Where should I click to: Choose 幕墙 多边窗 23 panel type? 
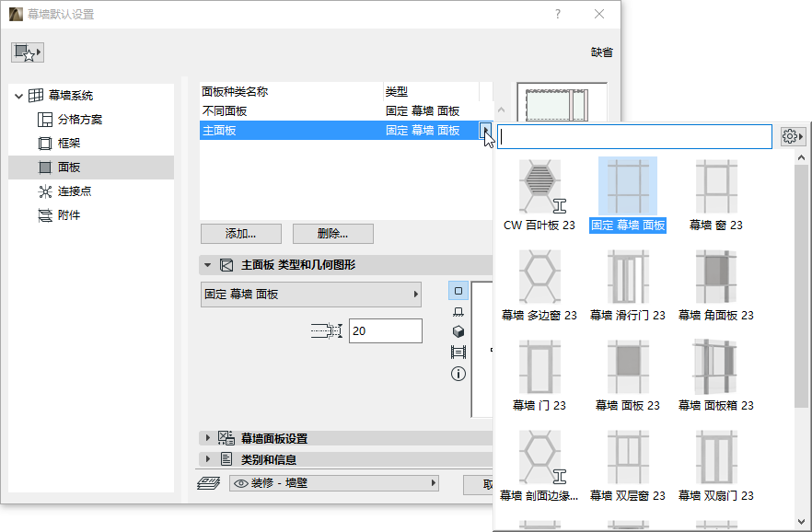(x=539, y=285)
